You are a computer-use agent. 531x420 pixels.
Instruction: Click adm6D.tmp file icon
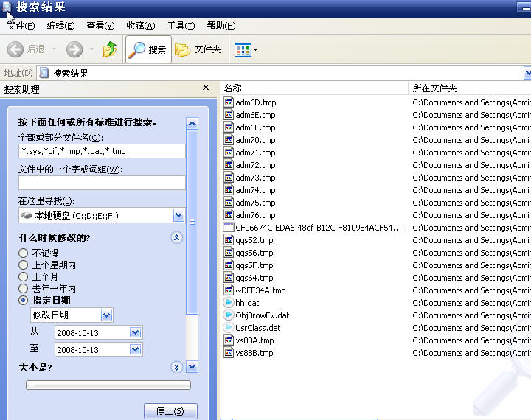coord(229,102)
